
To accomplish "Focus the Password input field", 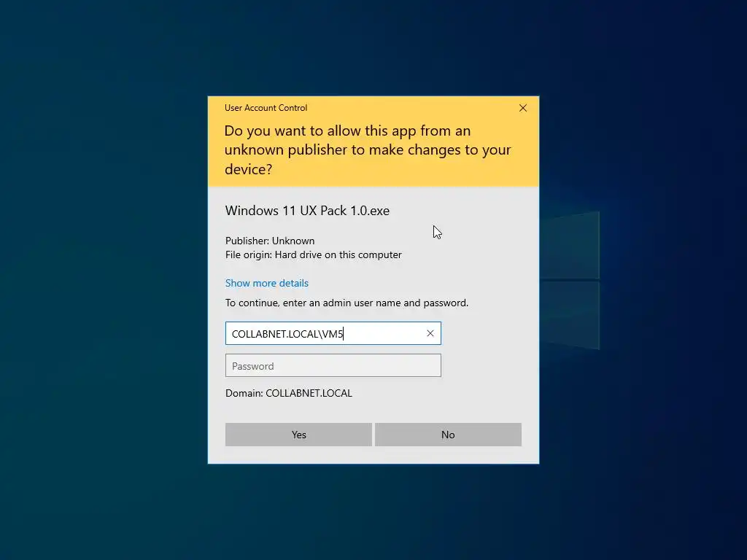I will click(333, 366).
